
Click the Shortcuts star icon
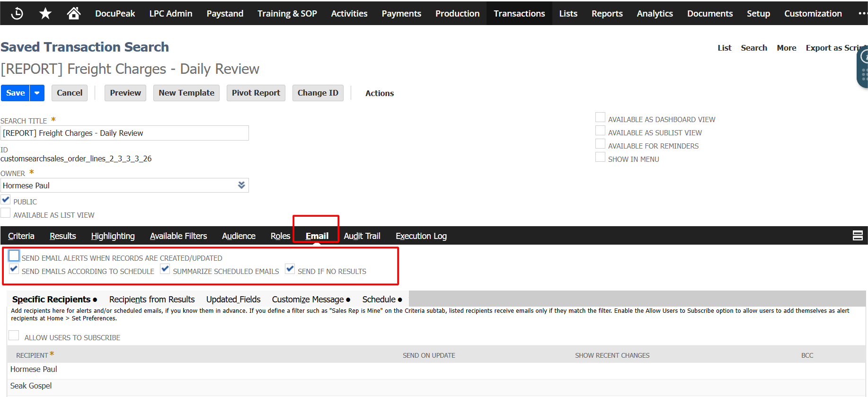click(45, 14)
